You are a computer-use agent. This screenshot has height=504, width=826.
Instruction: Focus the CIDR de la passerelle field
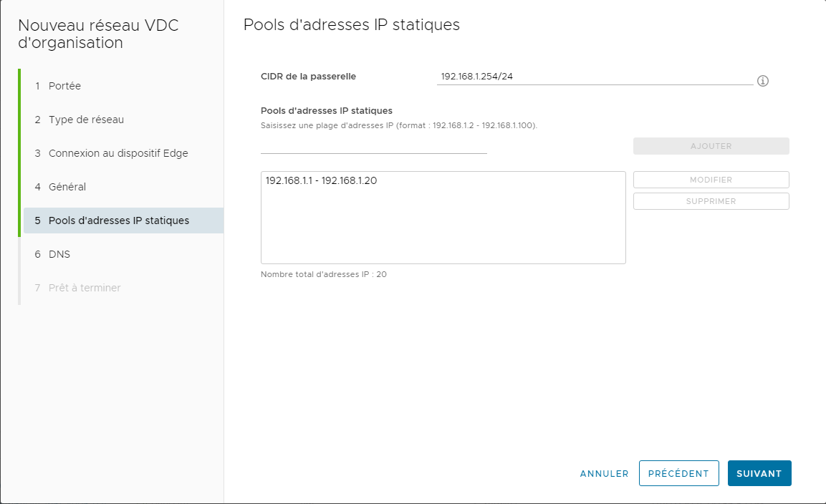point(595,77)
